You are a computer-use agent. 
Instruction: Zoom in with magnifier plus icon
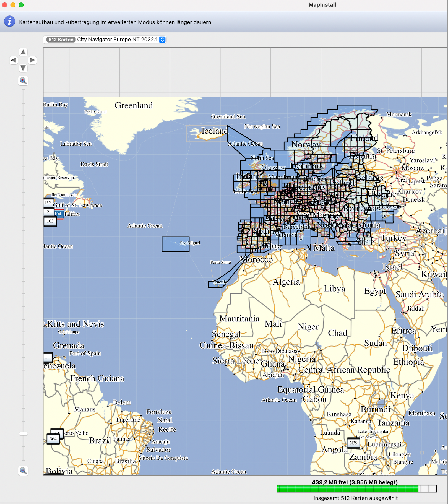tap(23, 81)
